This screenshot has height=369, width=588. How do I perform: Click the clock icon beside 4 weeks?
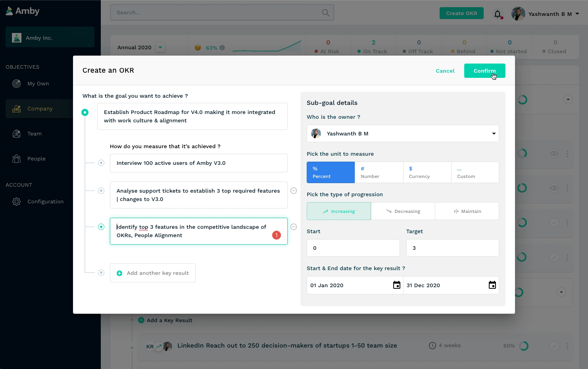coord(432,346)
